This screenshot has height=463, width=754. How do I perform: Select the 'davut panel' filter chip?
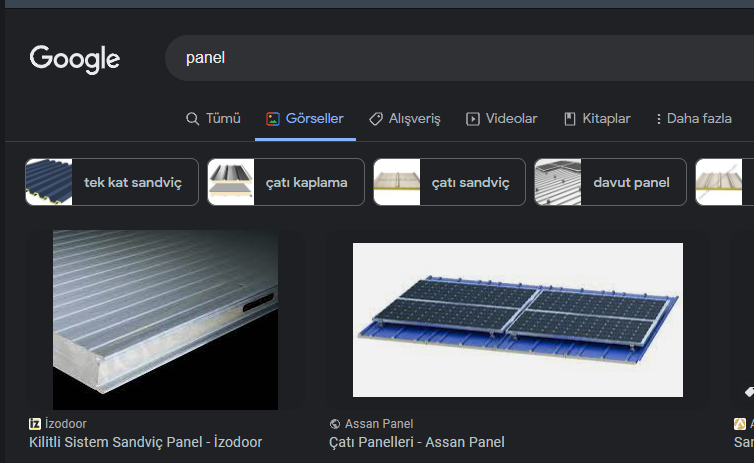(x=610, y=182)
